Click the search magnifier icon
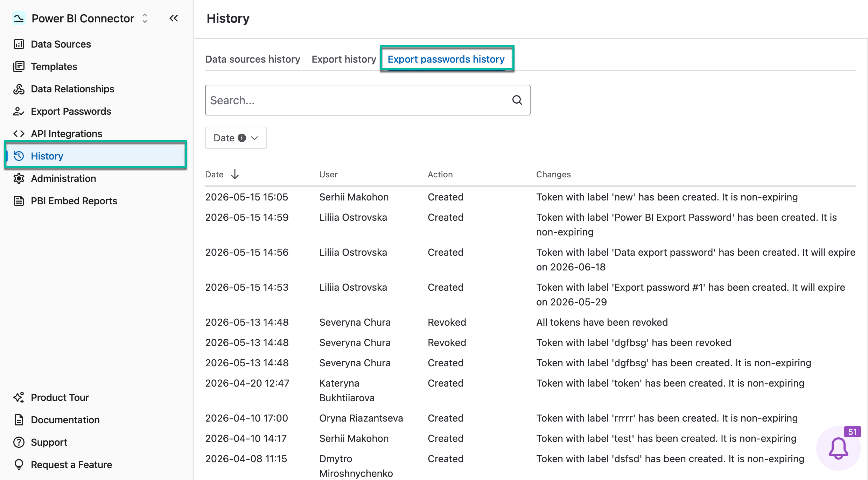The height and width of the screenshot is (480, 868). pos(517,100)
